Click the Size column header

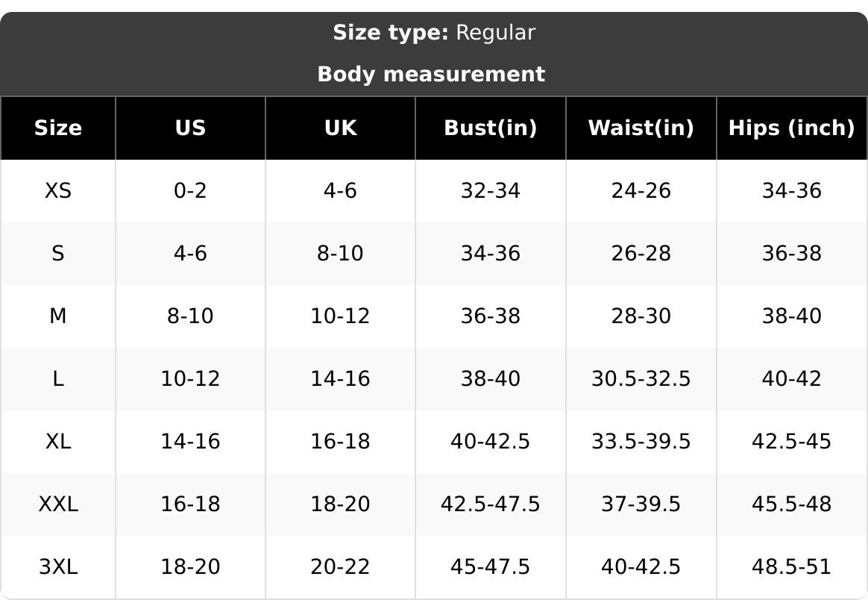[x=58, y=128]
